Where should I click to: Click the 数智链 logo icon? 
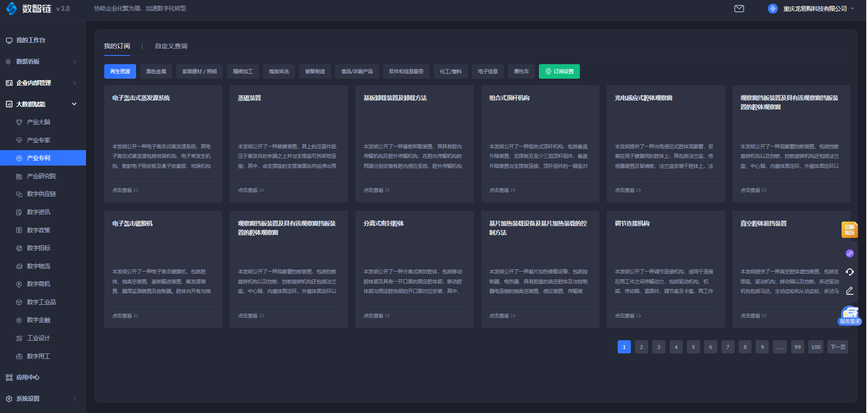11,8
